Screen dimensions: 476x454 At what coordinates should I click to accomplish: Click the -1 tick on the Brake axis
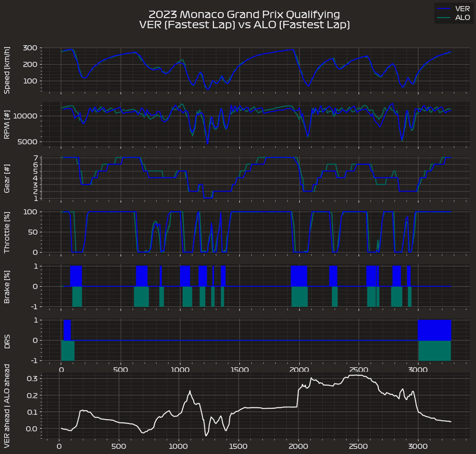coord(34,307)
